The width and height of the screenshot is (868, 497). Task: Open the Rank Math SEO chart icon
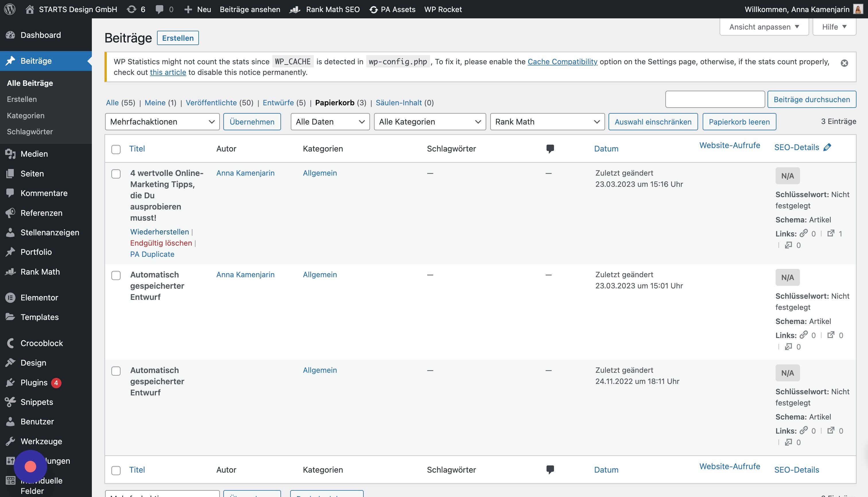[x=295, y=9]
